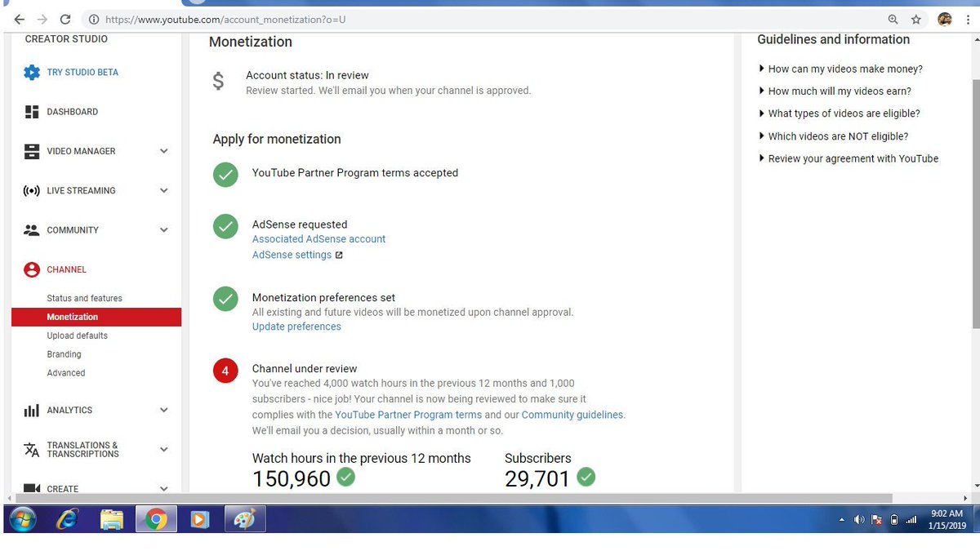Expand the Community section
Viewport: 980px width, 551px height.
(x=164, y=230)
